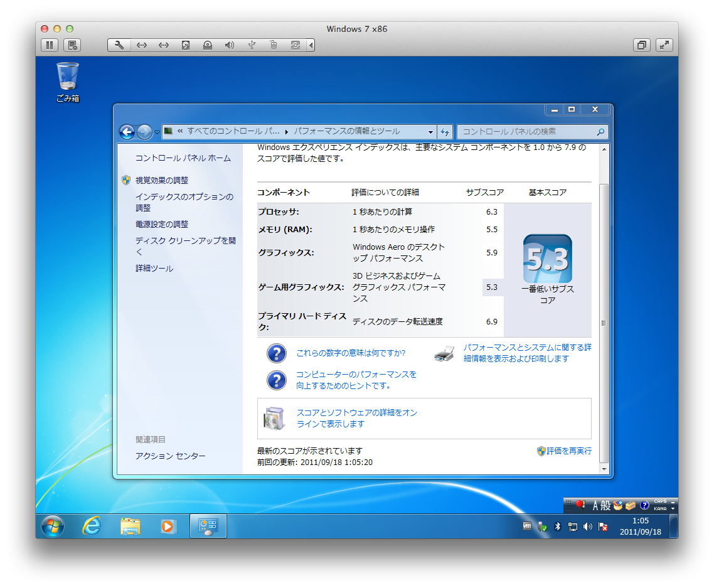Click the sharing sync icon in VMware toolbar

pos(296,45)
